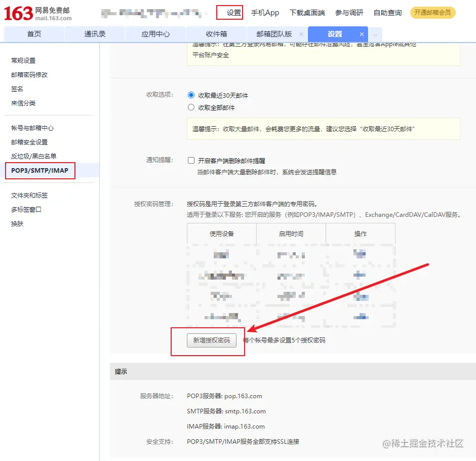Open 自助查询 link
This screenshot has height=461, width=476.
[388, 13]
